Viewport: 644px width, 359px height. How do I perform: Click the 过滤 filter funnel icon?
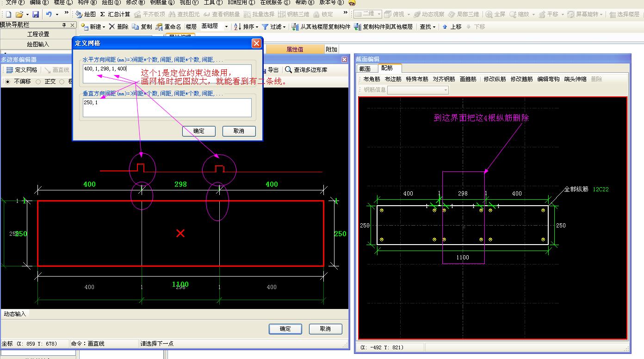[x=265, y=27]
